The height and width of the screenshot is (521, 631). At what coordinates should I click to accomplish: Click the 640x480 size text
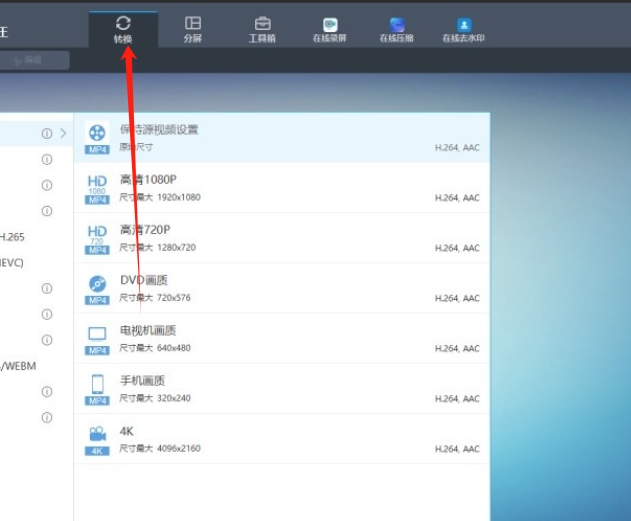point(174,348)
